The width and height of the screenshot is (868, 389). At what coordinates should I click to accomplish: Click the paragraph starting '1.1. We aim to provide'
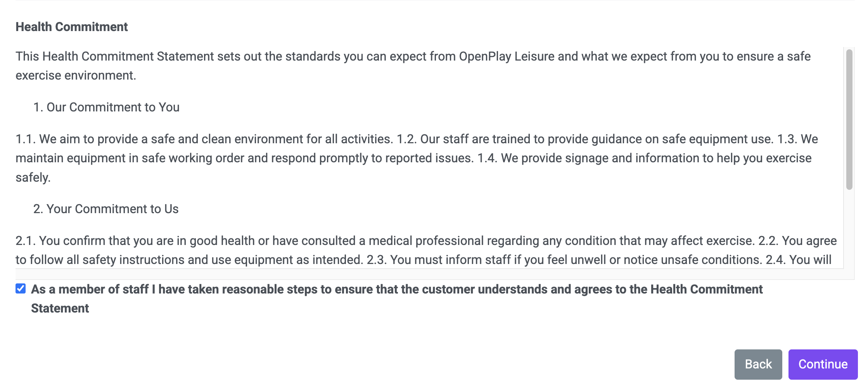click(417, 158)
